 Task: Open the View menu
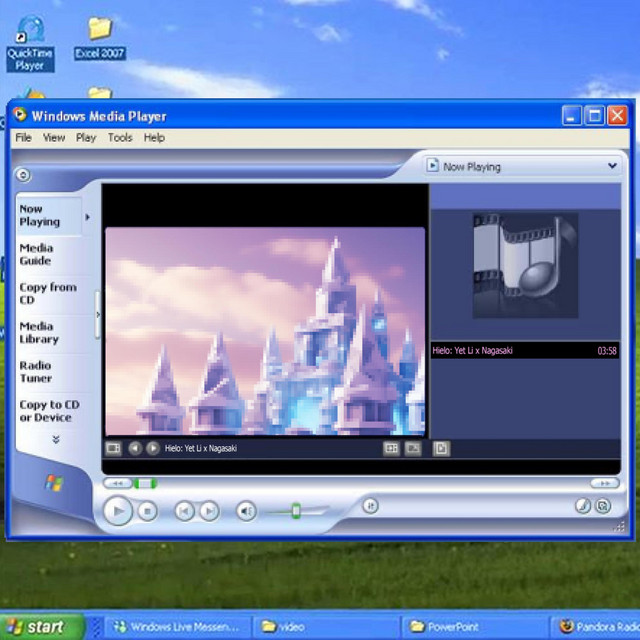pos(54,138)
